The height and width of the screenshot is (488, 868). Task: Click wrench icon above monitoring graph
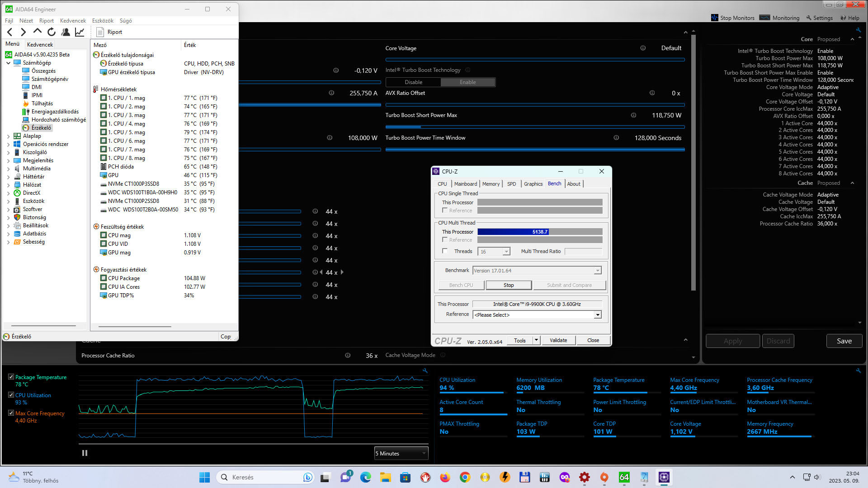(425, 371)
